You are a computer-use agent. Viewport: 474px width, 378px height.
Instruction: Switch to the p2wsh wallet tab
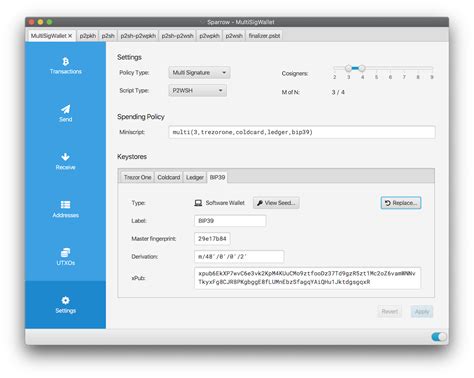(234, 36)
